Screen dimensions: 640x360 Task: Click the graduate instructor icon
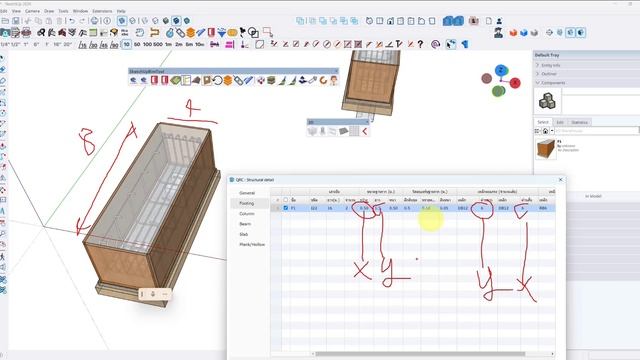point(498,32)
